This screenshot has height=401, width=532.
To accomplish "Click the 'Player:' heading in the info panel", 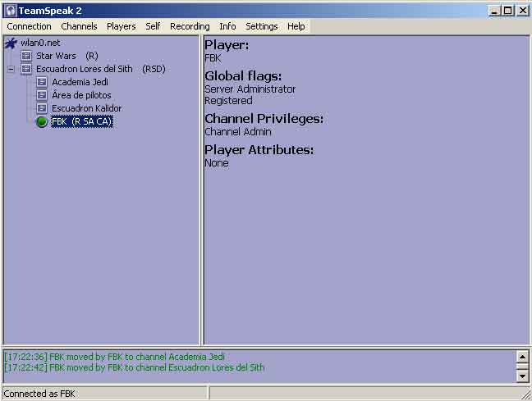I will point(227,45).
